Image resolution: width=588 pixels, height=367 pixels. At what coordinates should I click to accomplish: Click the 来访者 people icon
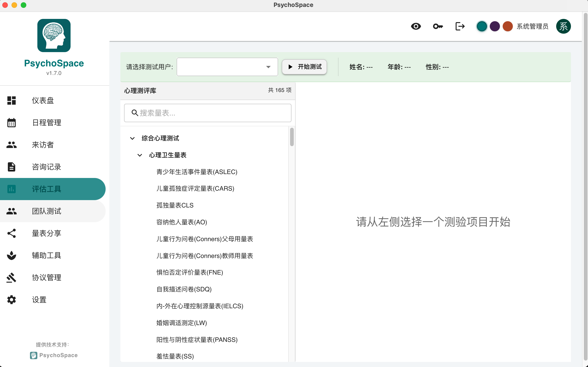coord(11,145)
